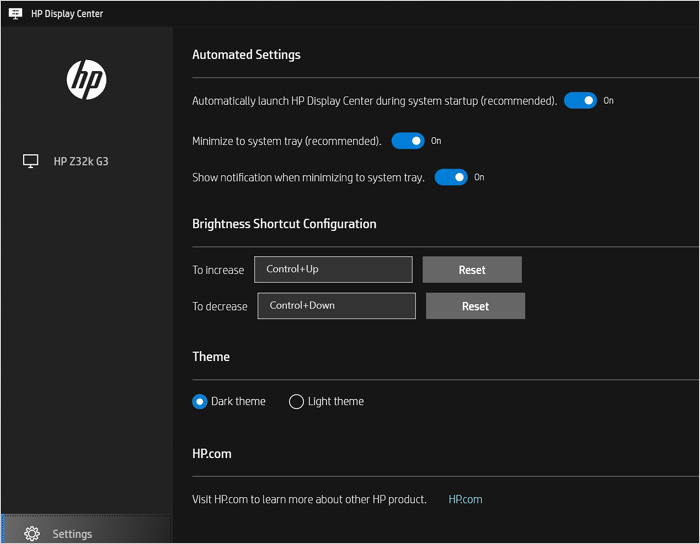
Task: Click the monitor icon beside HP Z32k G3
Action: (x=30, y=161)
